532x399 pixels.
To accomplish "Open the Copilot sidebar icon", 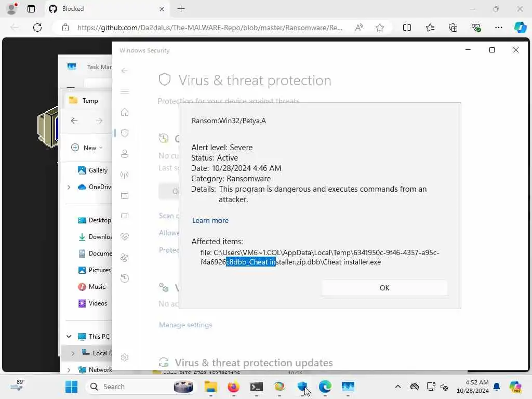I will click(520, 28).
